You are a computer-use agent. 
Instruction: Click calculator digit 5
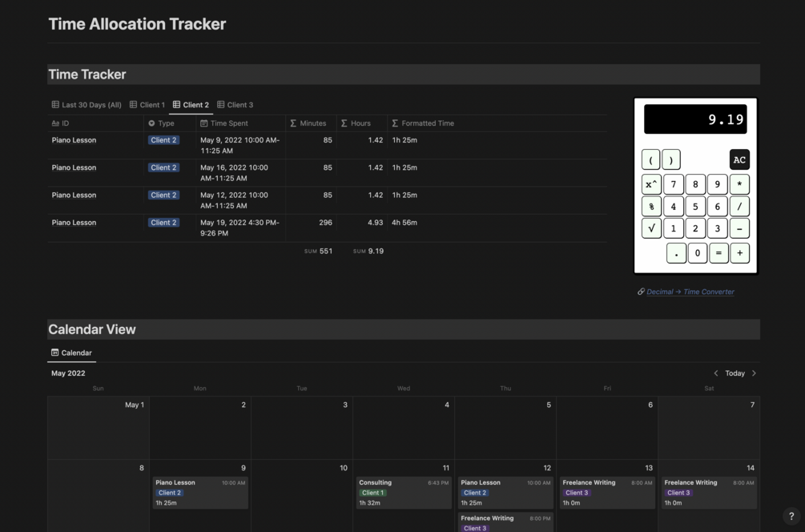click(695, 207)
